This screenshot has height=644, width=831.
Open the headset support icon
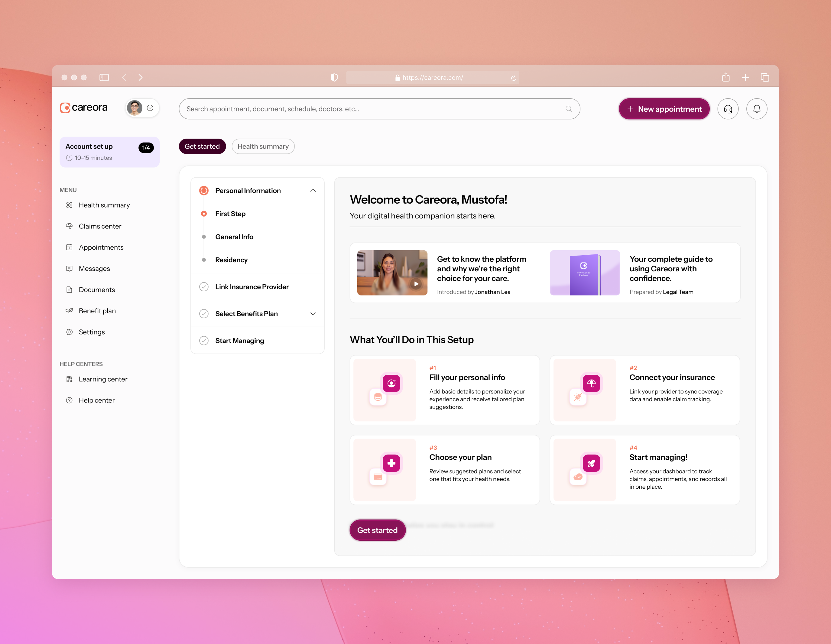click(x=728, y=109)
